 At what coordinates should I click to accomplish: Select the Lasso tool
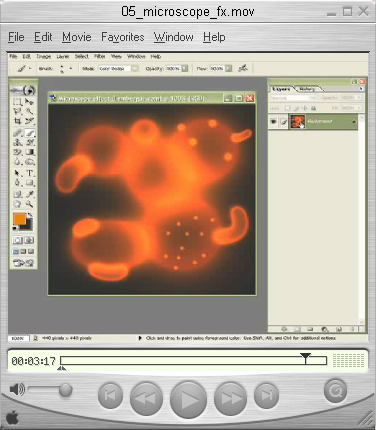(x=17, y=111)
